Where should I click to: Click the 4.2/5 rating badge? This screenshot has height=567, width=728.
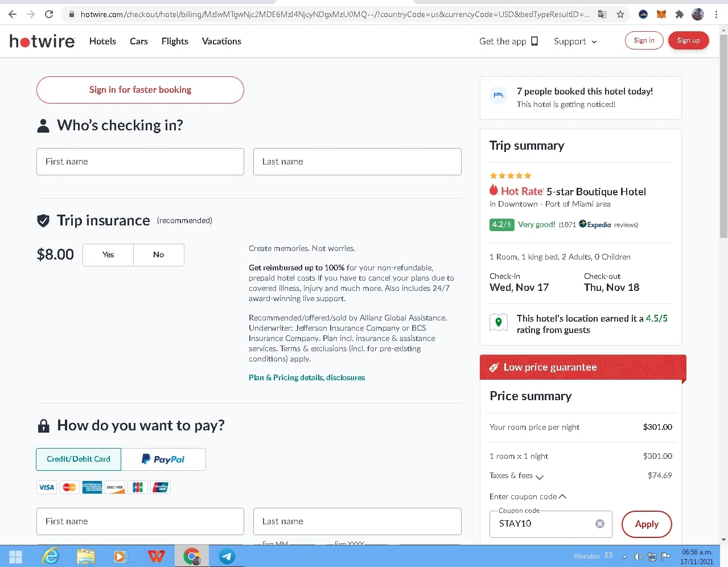501,225
